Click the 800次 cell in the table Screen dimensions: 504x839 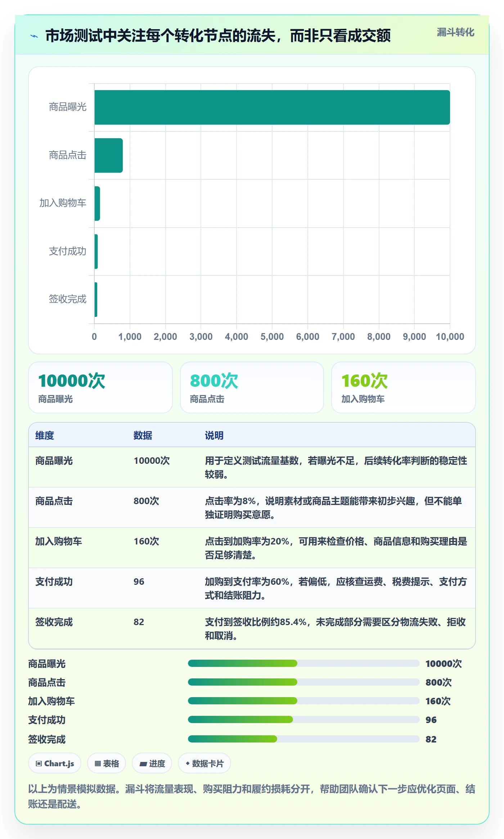pos(146,501)
